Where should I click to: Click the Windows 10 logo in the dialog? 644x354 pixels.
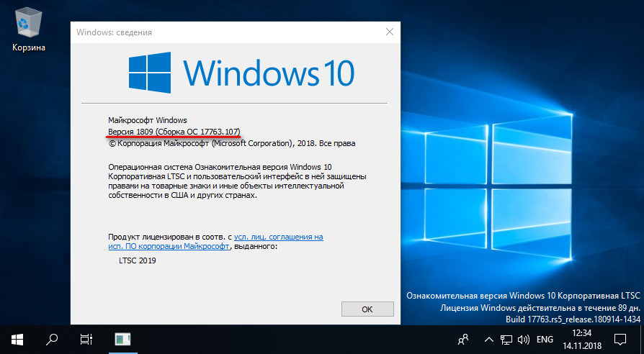pos(241,73)
